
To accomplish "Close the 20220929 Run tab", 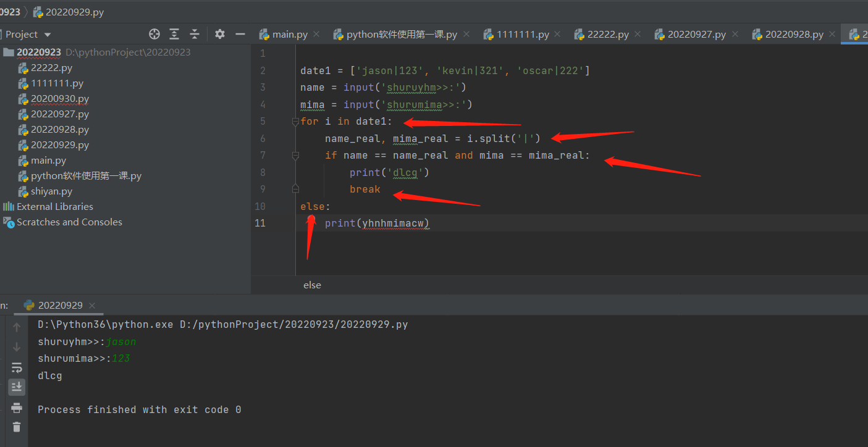I will (92, 306).
